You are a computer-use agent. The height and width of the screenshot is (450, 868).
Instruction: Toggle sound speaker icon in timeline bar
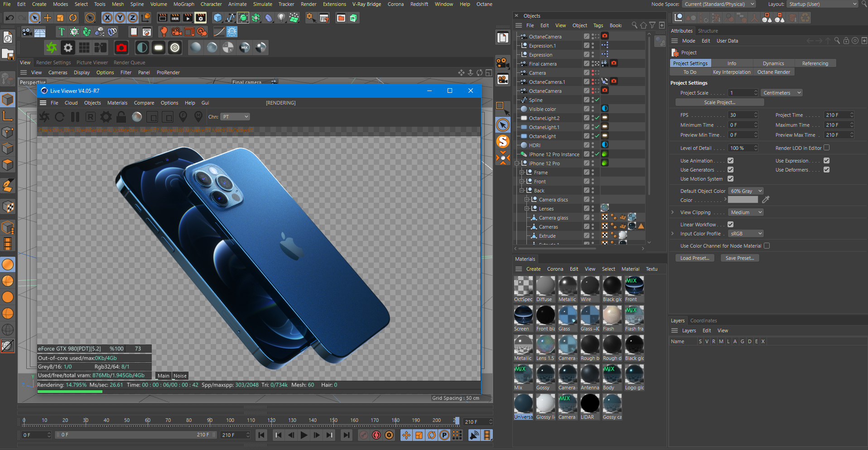click(474, 435)
